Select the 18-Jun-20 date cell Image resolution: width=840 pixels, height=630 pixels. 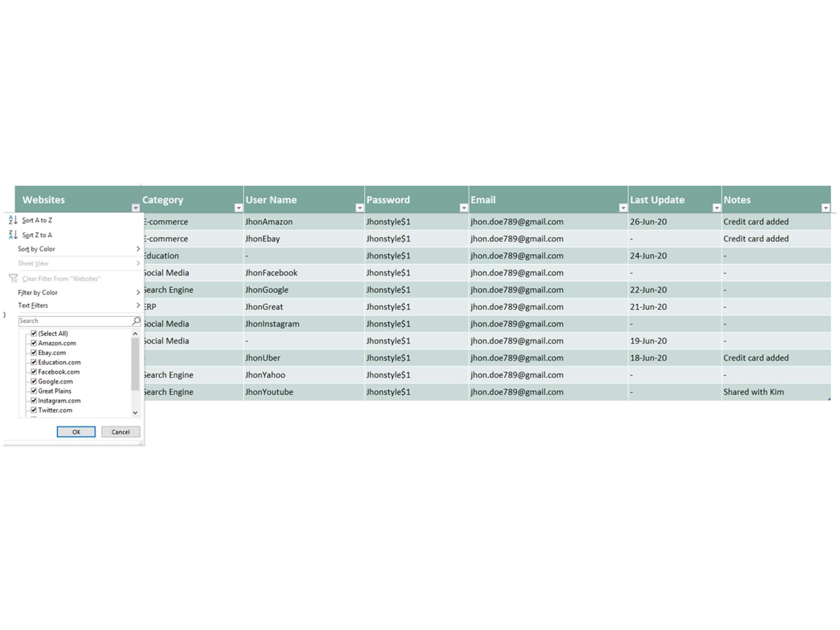click(x=675, y=358)
